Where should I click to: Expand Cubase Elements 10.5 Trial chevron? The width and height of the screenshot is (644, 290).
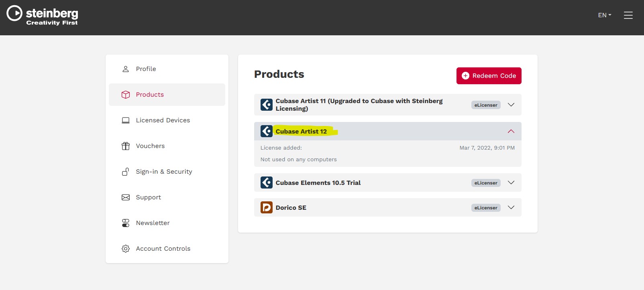[511, 183]
